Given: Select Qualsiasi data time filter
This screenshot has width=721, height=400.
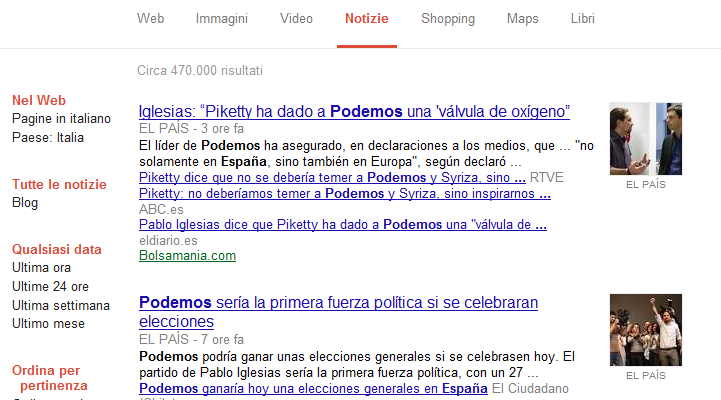Looking at the screenshot, I should (57, 249).
